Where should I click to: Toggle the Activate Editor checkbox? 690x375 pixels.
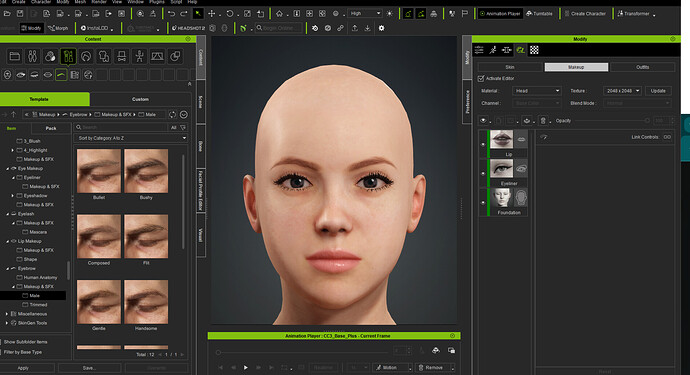(481, 78)
